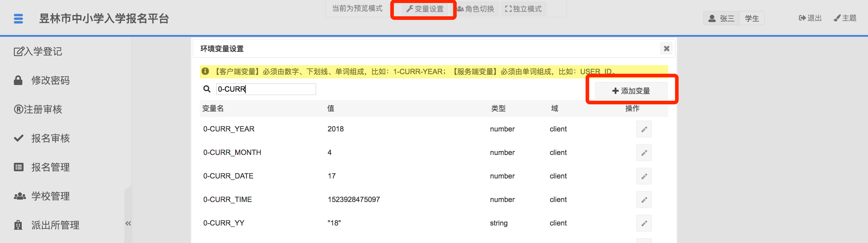
Task: Click the variable search input field
Action: coord(266,89)
